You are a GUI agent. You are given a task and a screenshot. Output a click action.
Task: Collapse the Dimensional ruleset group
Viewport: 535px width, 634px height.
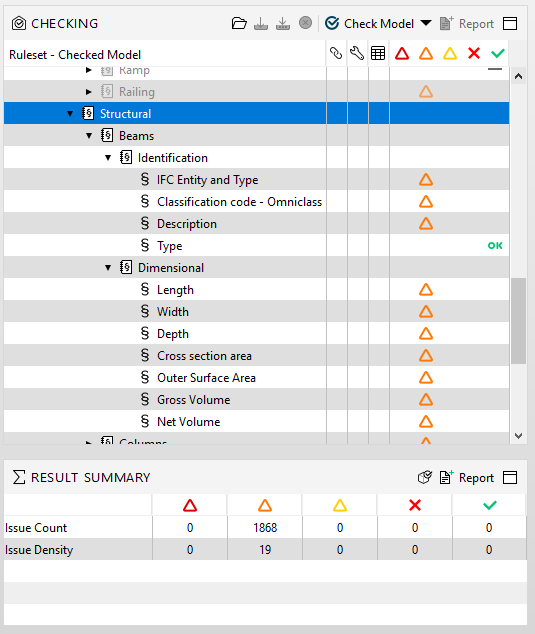[x=108, y=268]
